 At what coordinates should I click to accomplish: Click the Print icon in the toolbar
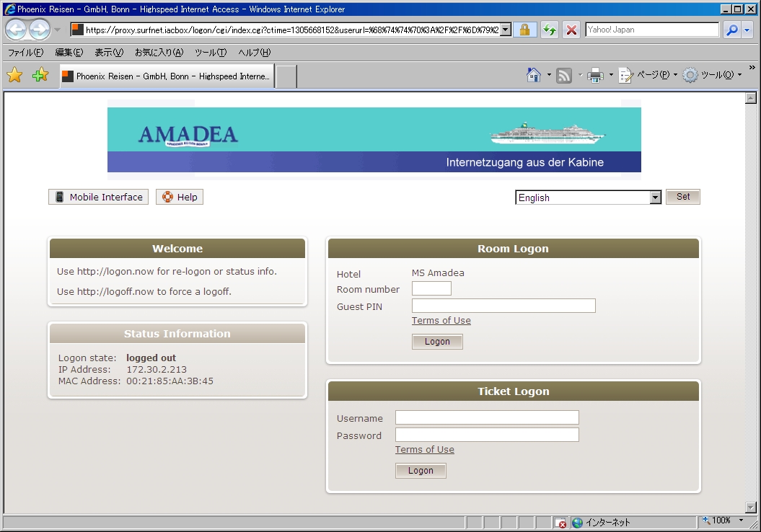pos(595,75)
